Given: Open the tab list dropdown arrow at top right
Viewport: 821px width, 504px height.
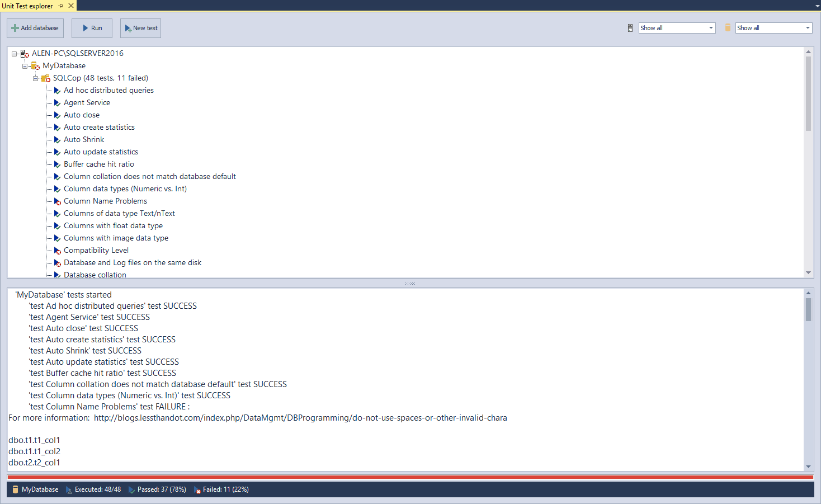Looking at the screenshot, I should click(817, 6).
